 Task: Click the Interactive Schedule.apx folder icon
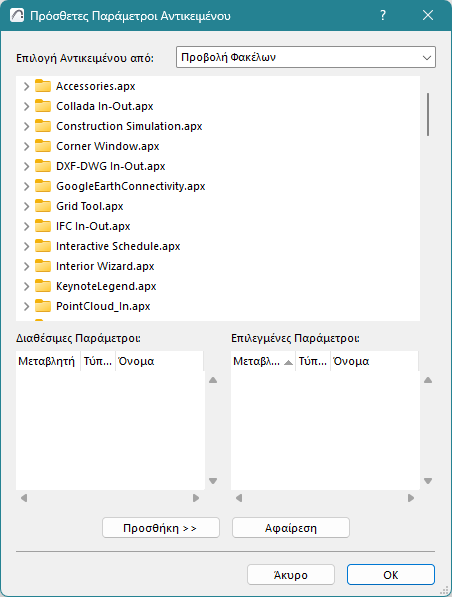(43, 246)
